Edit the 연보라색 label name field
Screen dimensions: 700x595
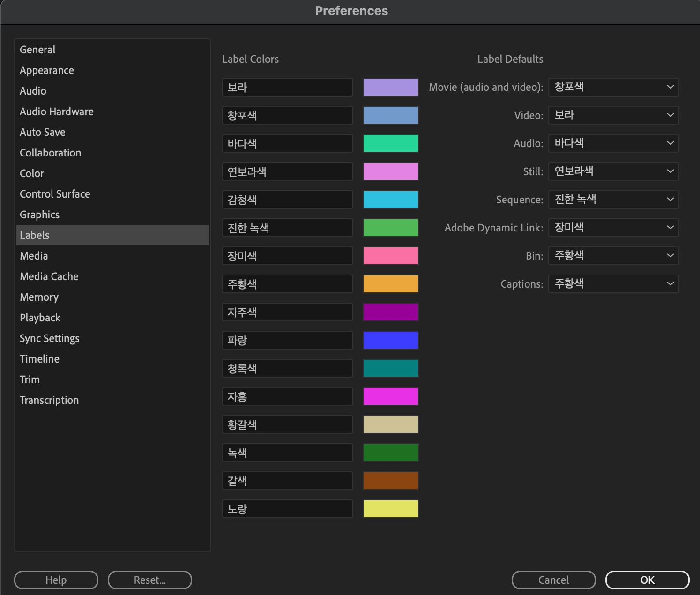pyautogui.click(x=288, y=171)
